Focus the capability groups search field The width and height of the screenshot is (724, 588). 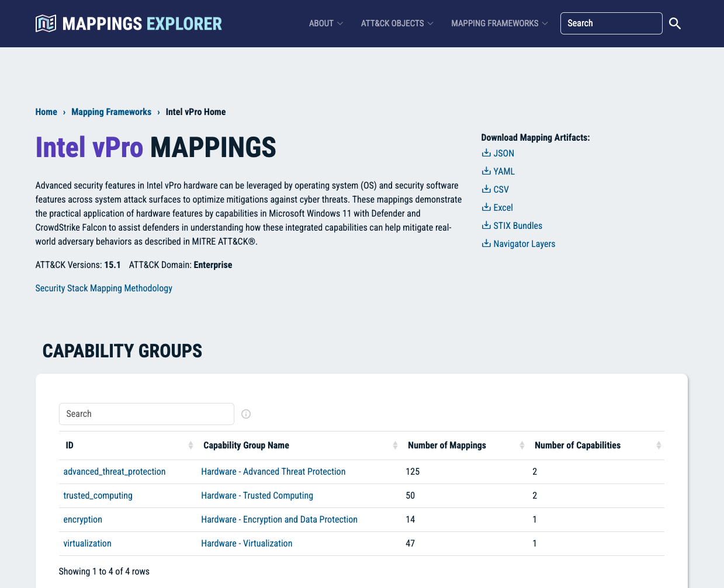coord(146,414)
